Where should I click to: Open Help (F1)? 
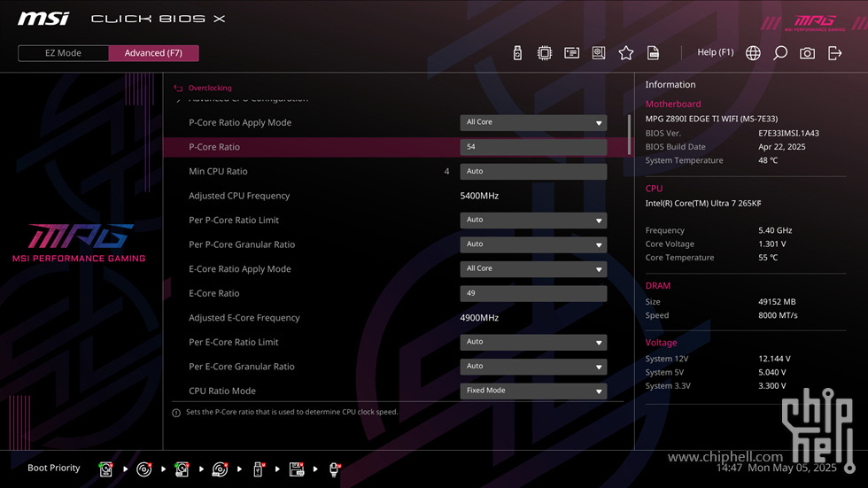pyautogui.click(x=716, y=52)
